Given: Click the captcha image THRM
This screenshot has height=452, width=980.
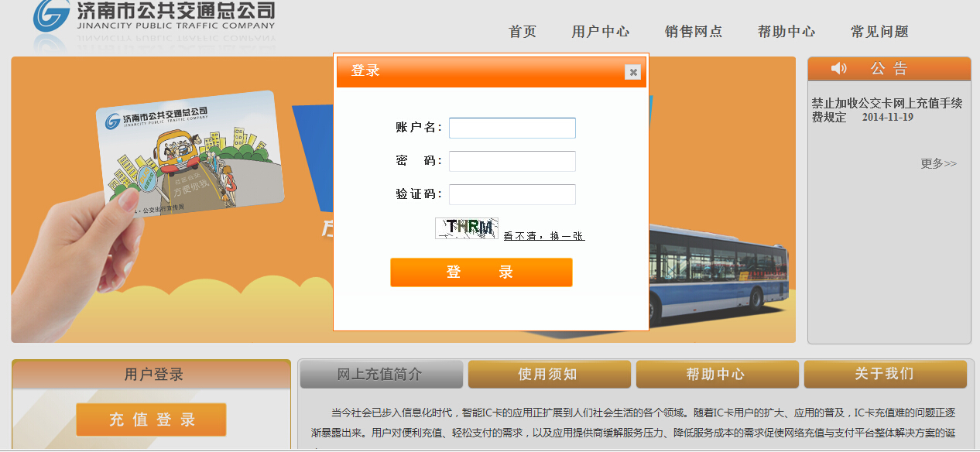Looking at the screenshot, I should pos(466,228).
